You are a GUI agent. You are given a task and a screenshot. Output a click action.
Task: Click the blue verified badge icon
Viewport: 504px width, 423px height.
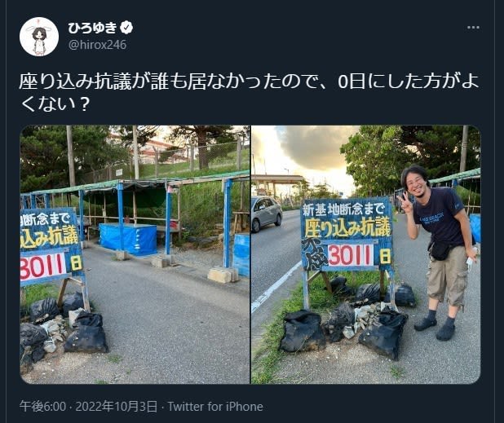pyautogui.click(x=126, y=28)
